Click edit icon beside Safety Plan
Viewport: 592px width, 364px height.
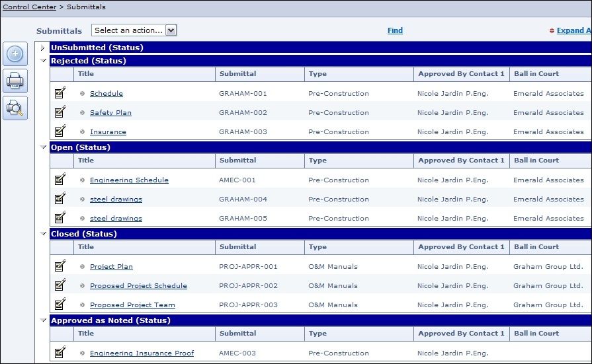(60, 112)
